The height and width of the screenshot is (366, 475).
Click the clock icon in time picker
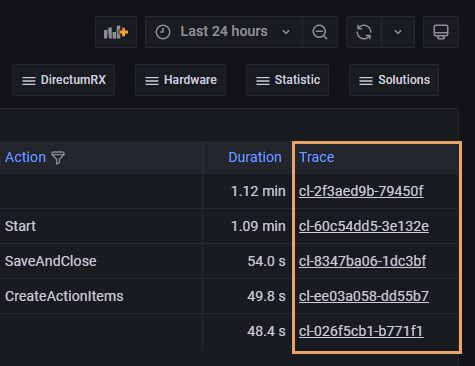(x=163, y=32)
